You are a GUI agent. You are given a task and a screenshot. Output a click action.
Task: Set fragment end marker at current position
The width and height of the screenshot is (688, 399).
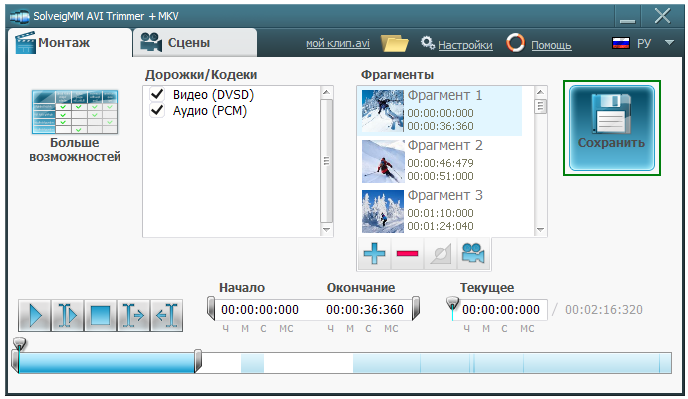point(166,315)
